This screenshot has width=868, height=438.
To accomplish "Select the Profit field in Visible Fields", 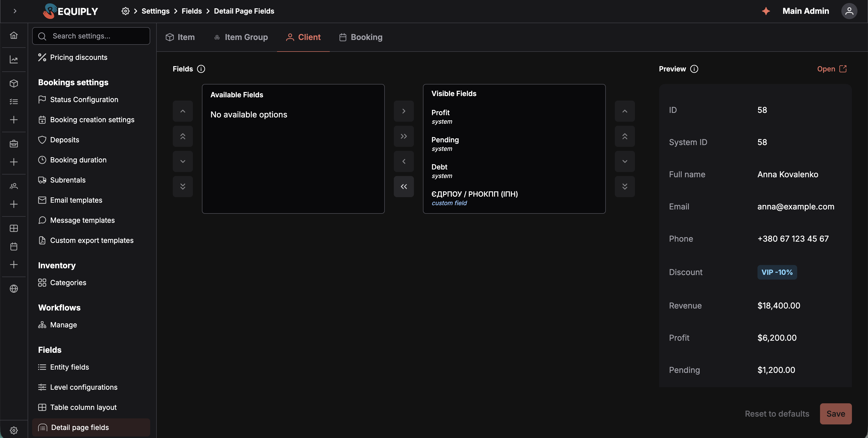I will (514, 117).
